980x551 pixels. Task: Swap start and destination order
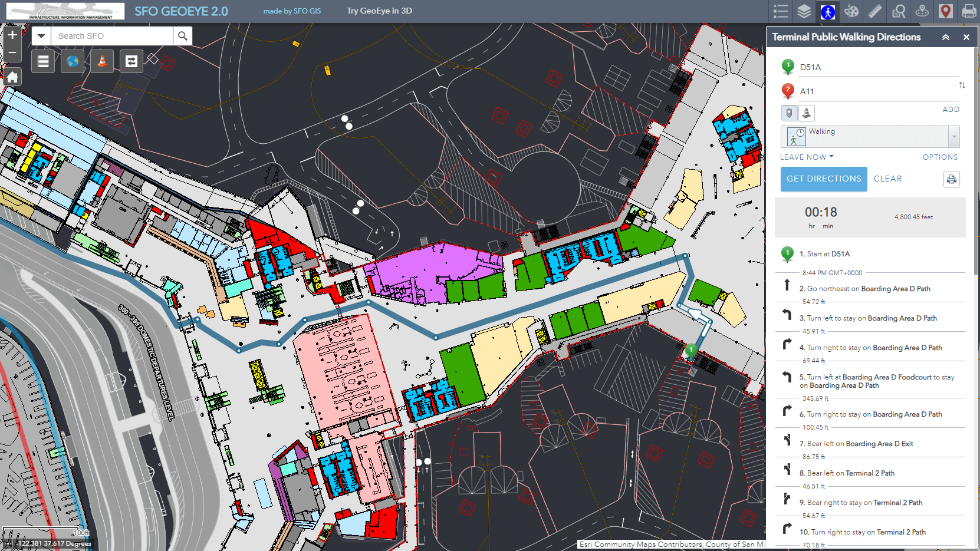point(962,85)
